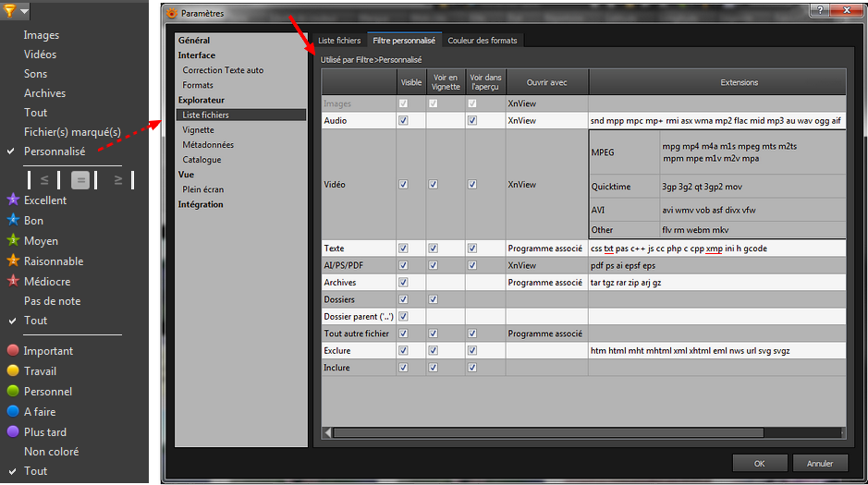Click the horizontal scrollbar left arrow
The width and height of the screenshot is (868, 485).
328,432
